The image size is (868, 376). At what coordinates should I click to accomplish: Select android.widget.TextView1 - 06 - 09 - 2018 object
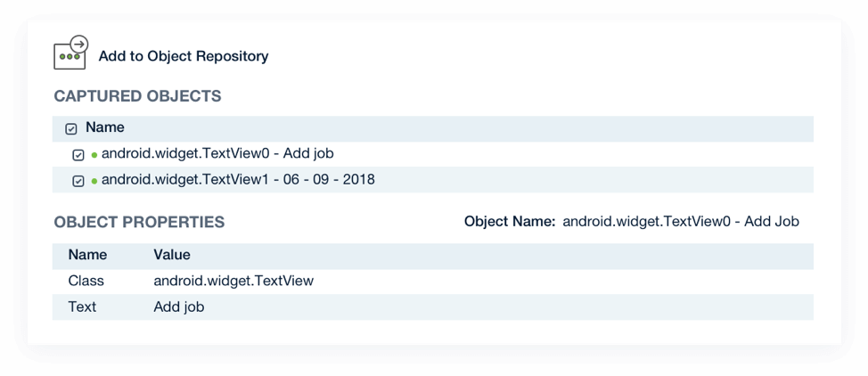coord(238,179)
